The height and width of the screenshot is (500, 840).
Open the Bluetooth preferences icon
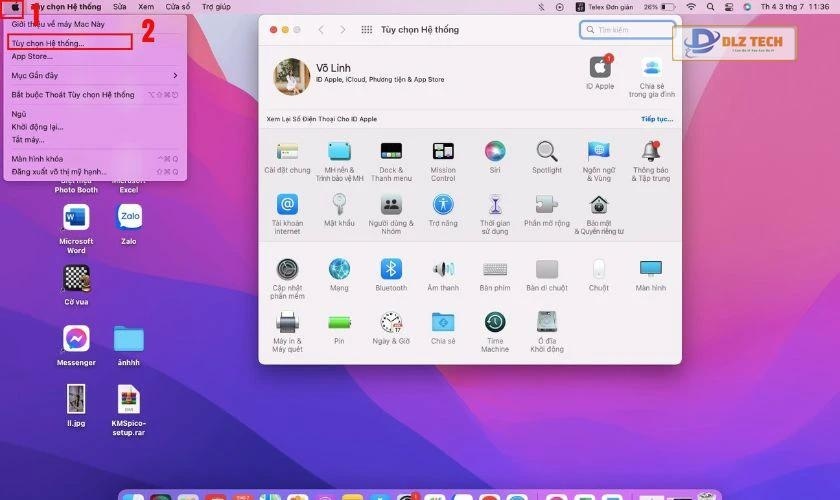tap(391, 269)
